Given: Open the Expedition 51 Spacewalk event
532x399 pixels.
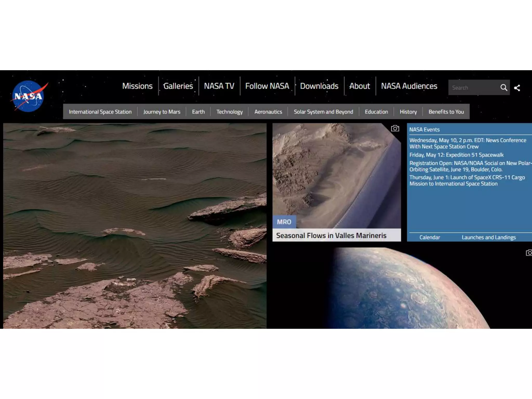Looking at the screenshot, I should [x=456, y=155].
